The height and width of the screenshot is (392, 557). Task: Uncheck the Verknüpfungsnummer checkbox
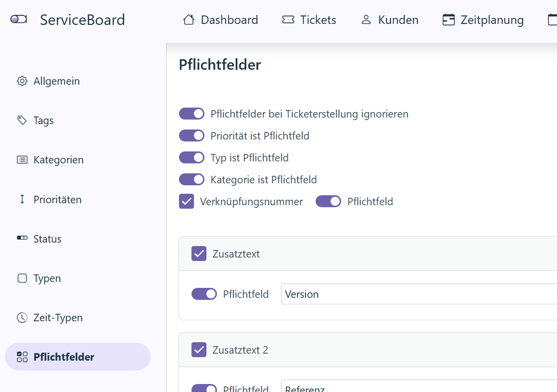(186, 202)
